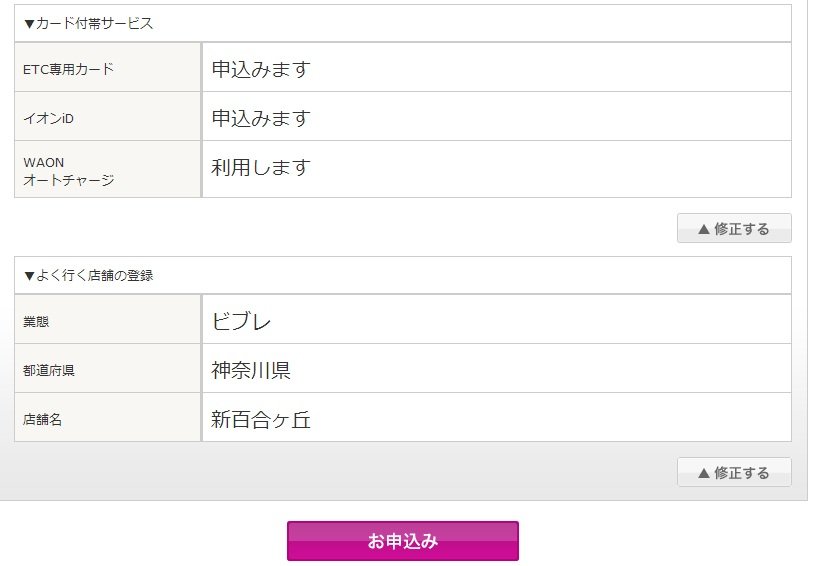This screenshot has height=566, width=821.
Task: Click the WAON オートチャージ row label
Action: point(68,170)
